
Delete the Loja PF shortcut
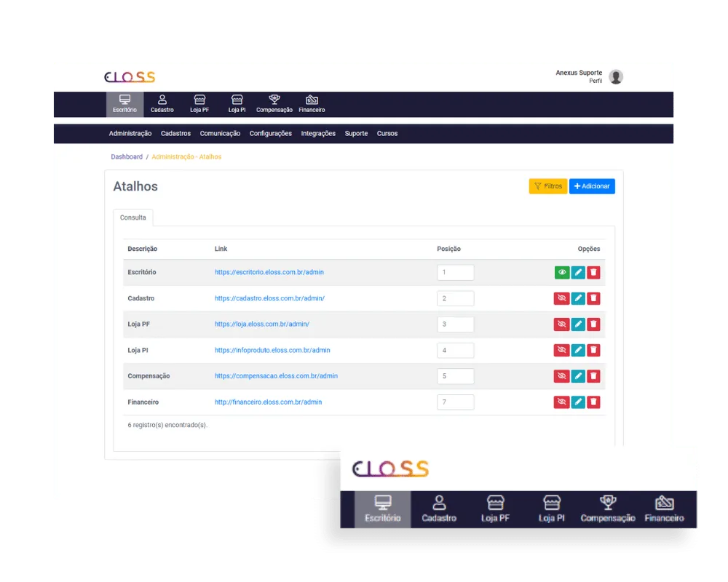(x=593, y=324)
